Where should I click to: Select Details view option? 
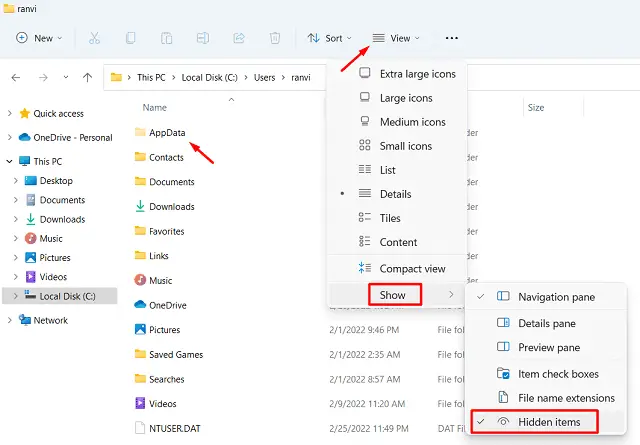(397, 194)
